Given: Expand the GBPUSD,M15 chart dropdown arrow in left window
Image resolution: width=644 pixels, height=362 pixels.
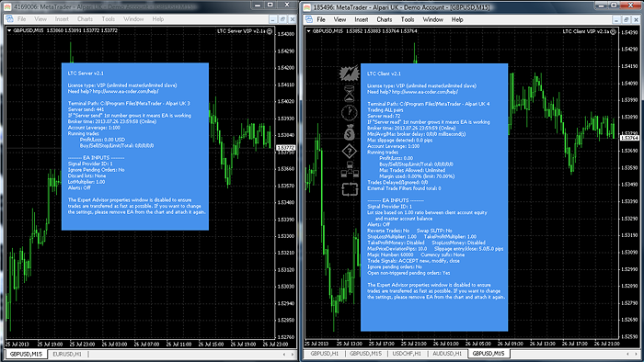Looking at the screenshot, I should (x=9, y=30).
